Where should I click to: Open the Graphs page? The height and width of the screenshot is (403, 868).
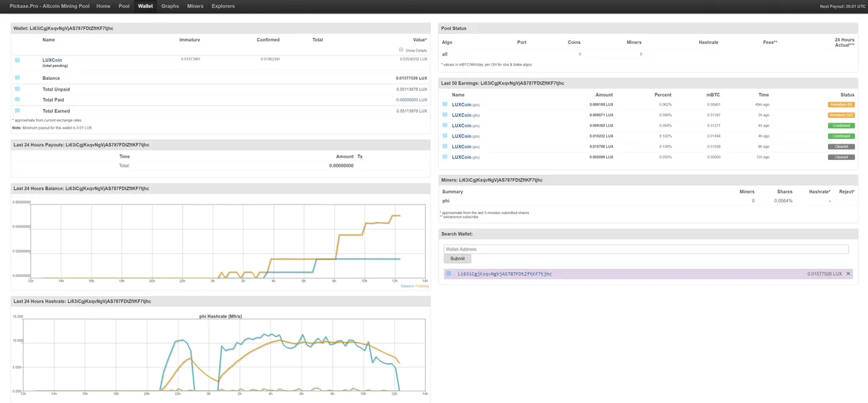[170, 6]
